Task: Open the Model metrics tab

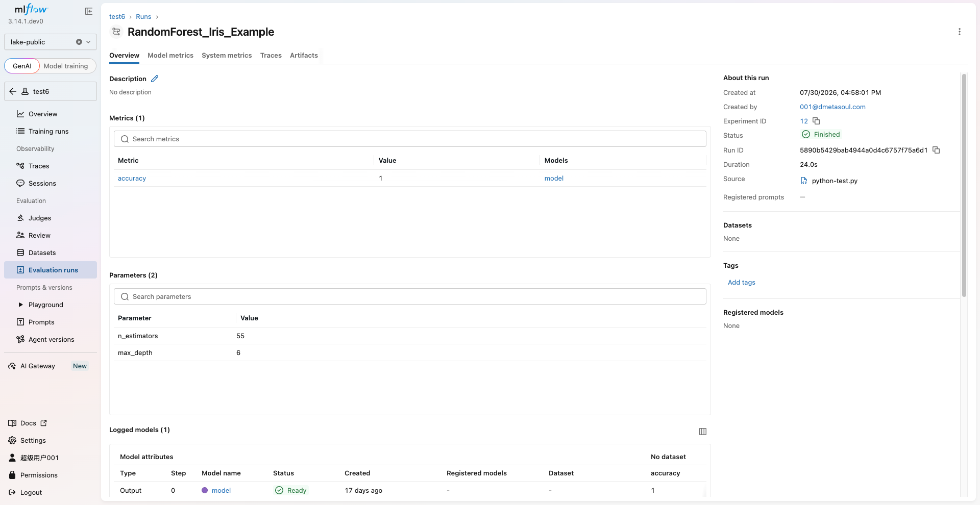Action: pyautogui.click(x=170, y=55)
